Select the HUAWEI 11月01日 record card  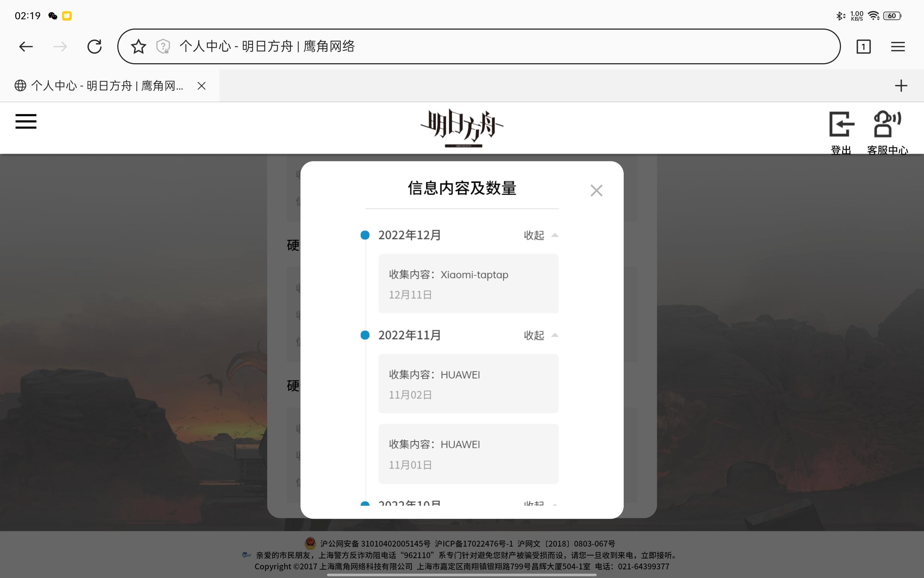pos(468,454)
